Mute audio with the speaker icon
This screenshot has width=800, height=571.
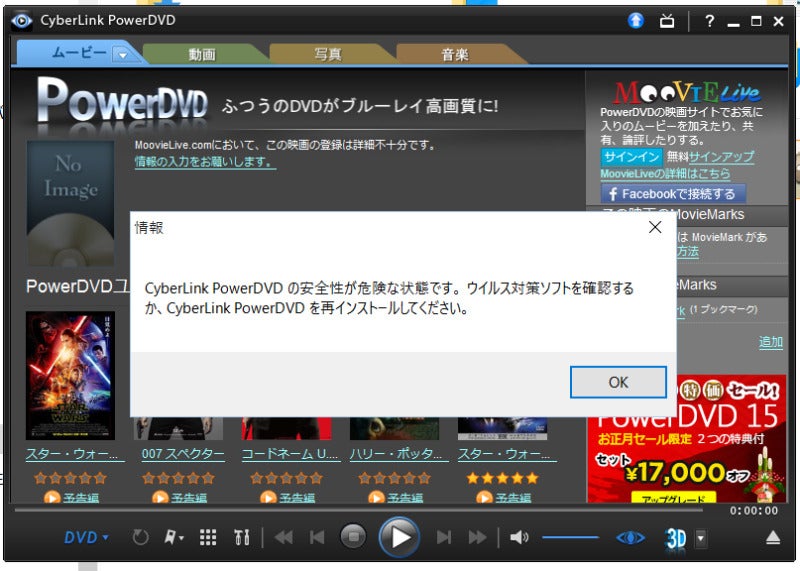click(519, 537)
